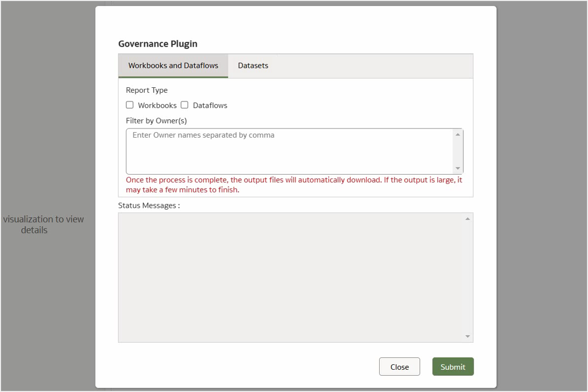Switch to the Datasets tab
Image resolution: width=588 pixels, height=392 pixels.
click(x=253, y=65)
